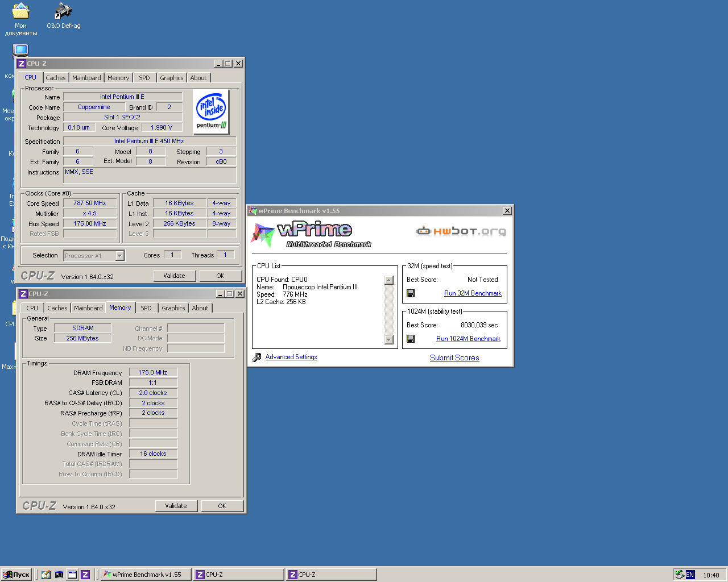Click the Bus Speed value 175.00 MHz

[x=90, y=223]
